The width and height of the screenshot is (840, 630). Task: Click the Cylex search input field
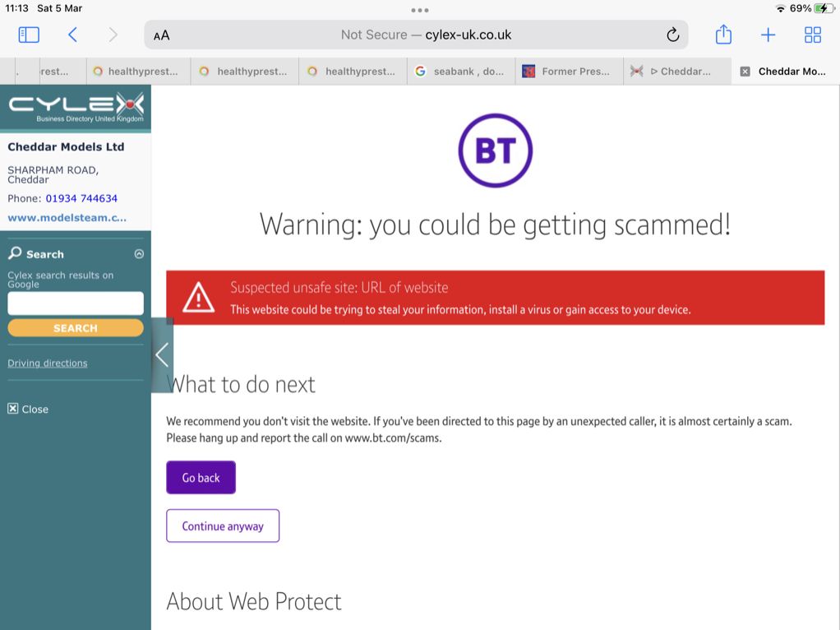[76, 303]
